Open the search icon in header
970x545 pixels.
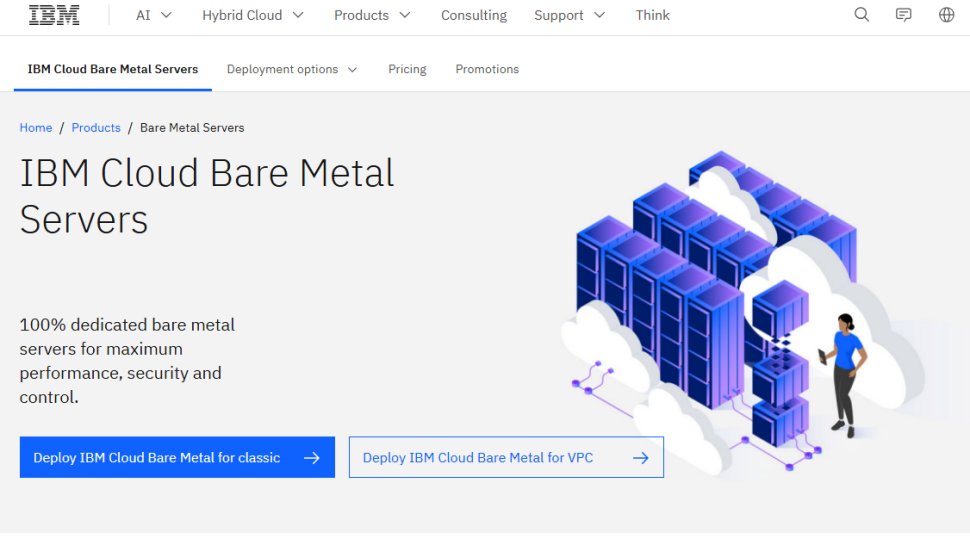(862, 15)
